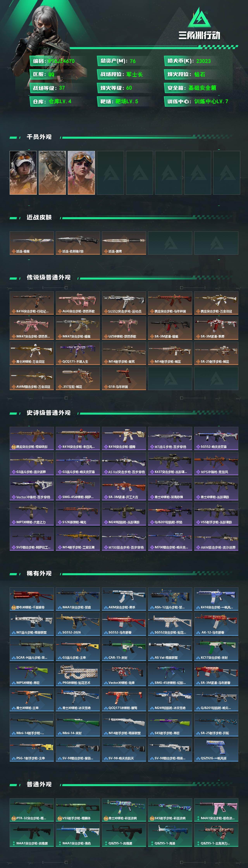Pick the P90冲锋枪-贴花艺术 rare skin
248x868 pixels.
coord(78,674)
